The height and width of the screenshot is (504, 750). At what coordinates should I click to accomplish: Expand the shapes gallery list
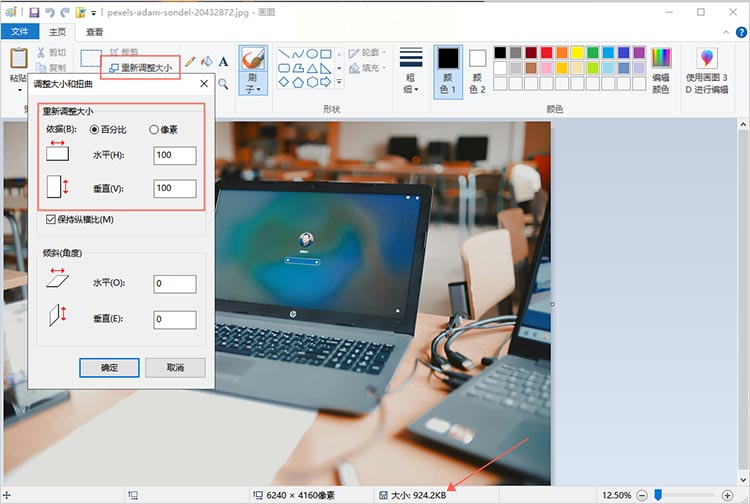tap(339, 82)
